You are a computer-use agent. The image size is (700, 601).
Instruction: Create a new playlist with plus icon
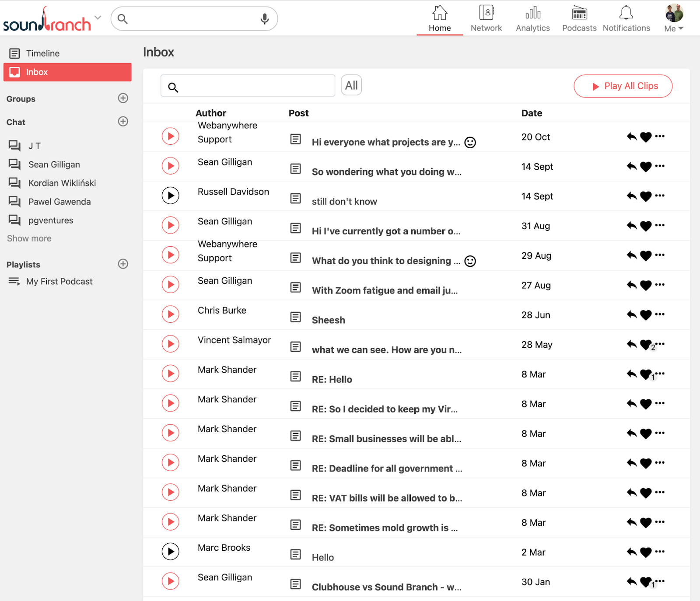pyautogui.click(x=123, y=264)
